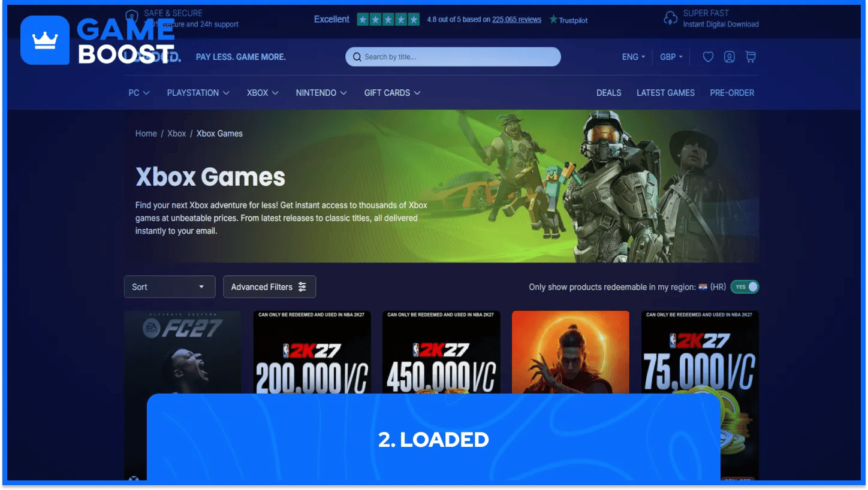Open the shopping cart icon
Viewport: 868px width, 490px height.
click(x=751, y=57)
